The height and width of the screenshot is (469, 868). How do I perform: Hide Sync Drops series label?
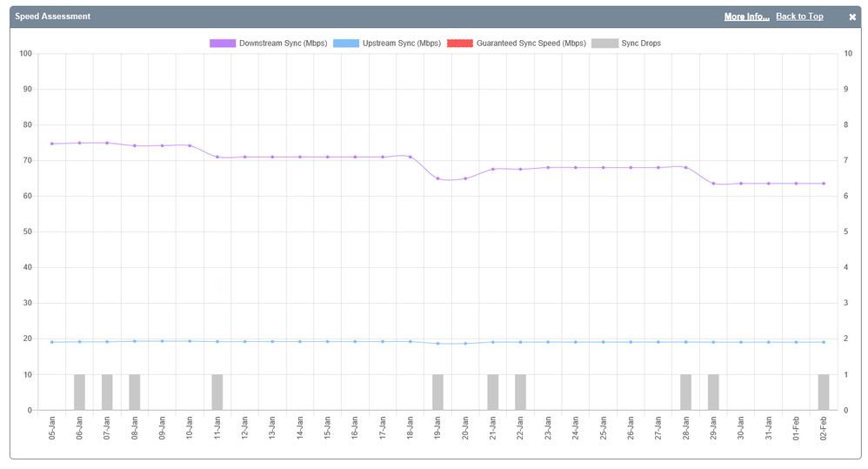(641, 44)
